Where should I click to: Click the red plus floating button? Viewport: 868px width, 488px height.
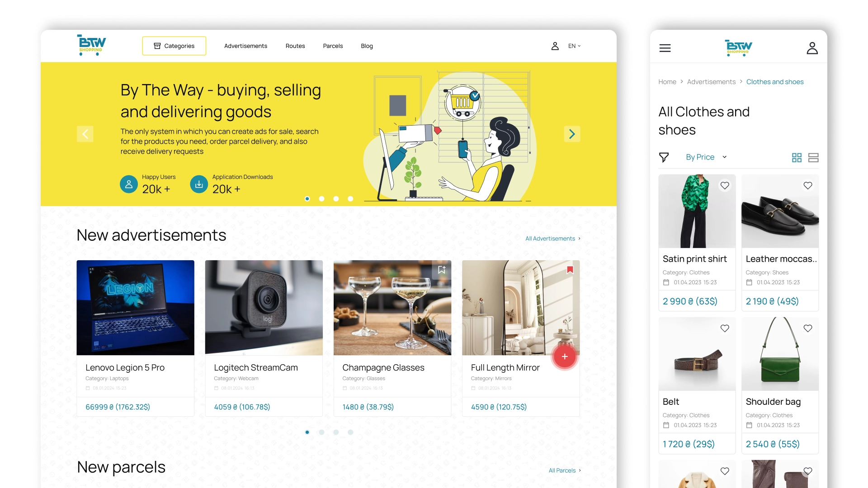pos(565,357)
